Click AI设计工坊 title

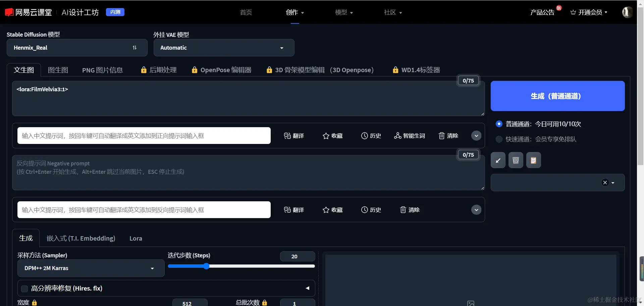pyautogui.click(x=80, y=12)
